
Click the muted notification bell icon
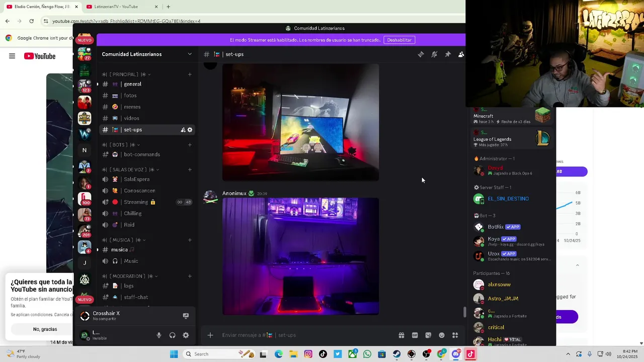pos(434,54)
